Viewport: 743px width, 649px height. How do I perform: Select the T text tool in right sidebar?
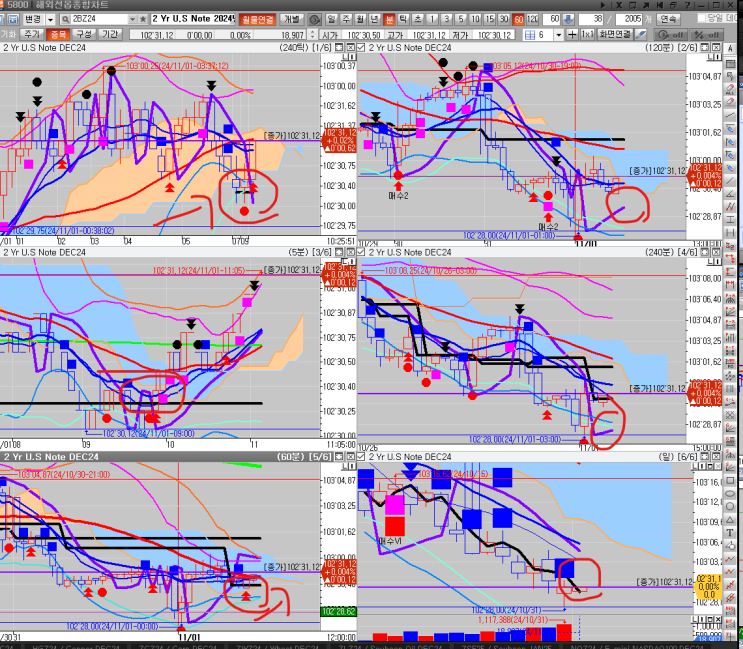[x=730, y=532]
